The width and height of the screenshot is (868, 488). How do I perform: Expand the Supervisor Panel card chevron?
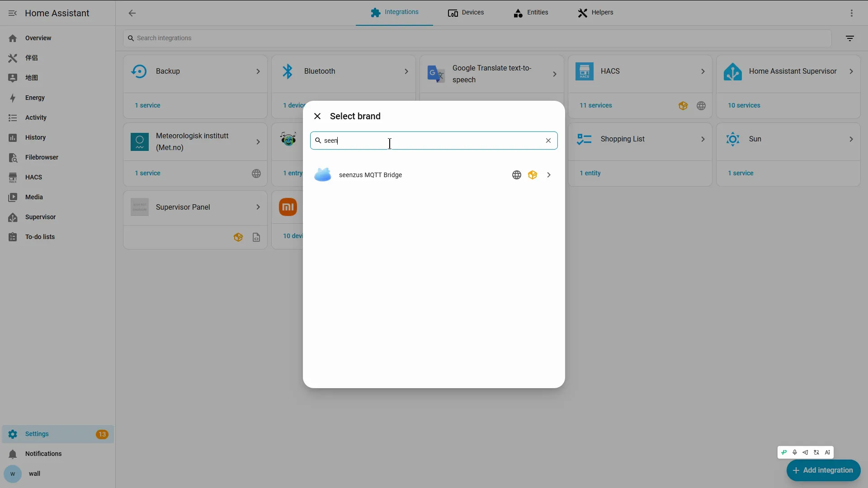(x=258, y=207)
